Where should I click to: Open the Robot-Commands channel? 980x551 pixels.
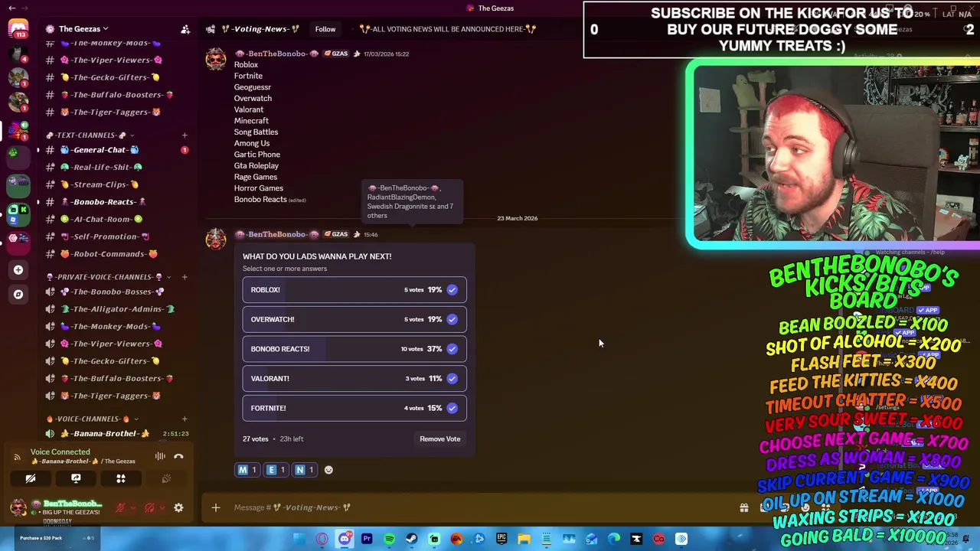113,254
